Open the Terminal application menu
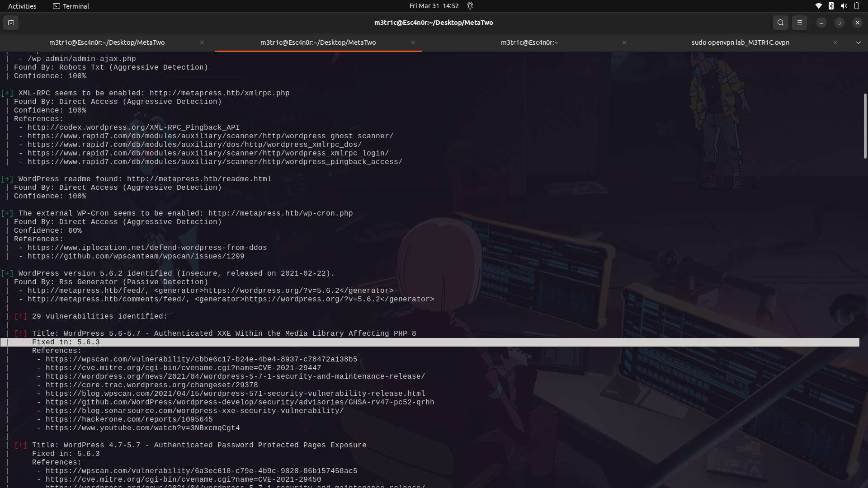The height and width of the screenshot is (488, 868). [71, 6]
